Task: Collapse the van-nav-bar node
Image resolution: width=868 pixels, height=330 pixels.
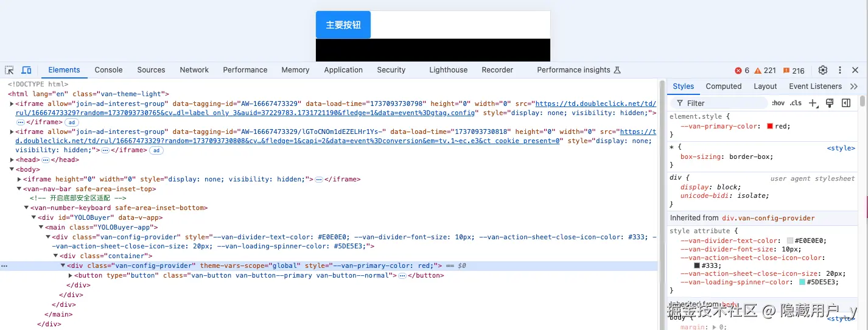Action: [19, 189]
